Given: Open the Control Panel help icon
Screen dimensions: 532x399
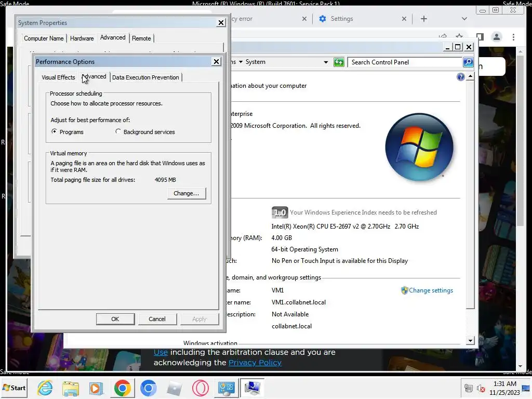Looking at the screenshot, I should point(460,77).
